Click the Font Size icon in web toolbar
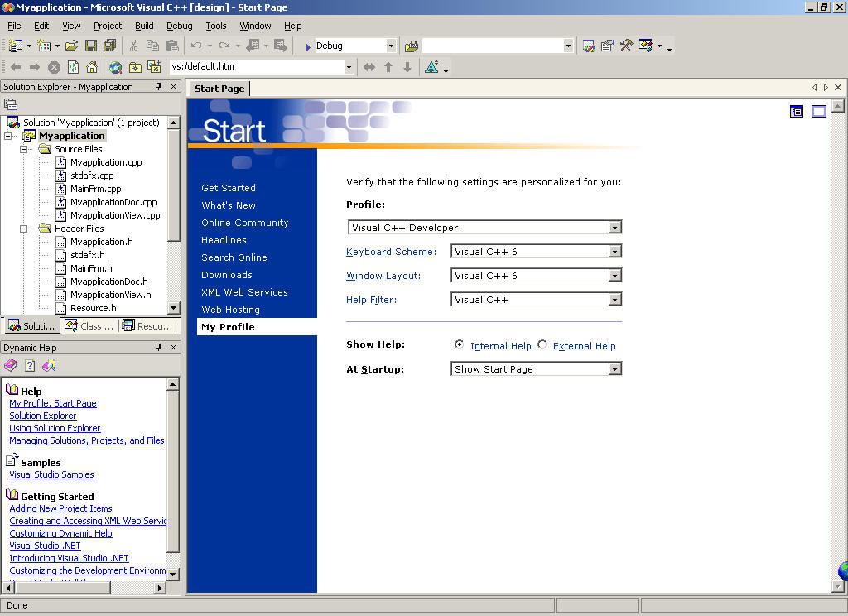This screenshot has width=848, height=616. [x=431, y=67]
